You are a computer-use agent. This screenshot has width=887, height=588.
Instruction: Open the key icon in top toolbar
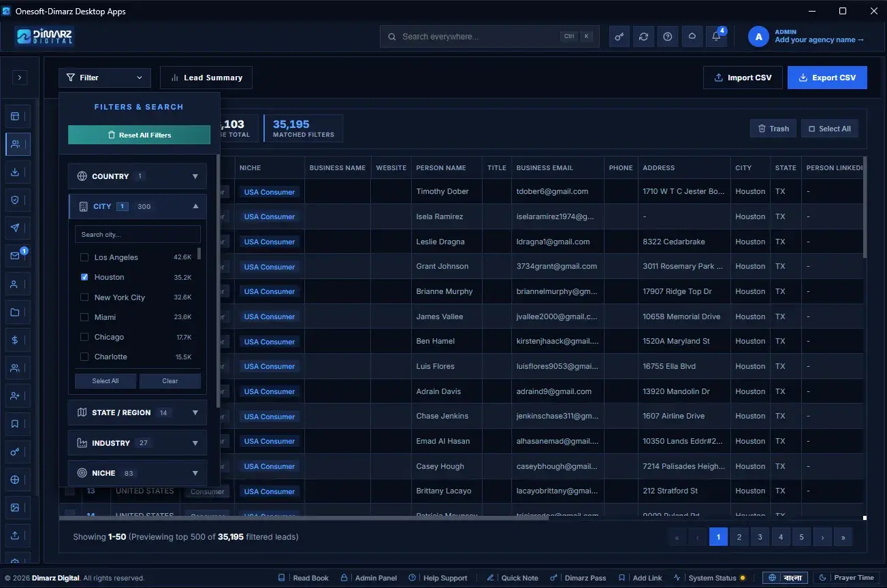tap(619, 37)
